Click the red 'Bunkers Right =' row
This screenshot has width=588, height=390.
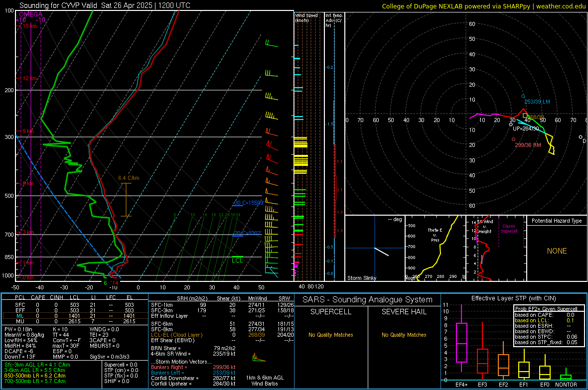pos(193,367)
